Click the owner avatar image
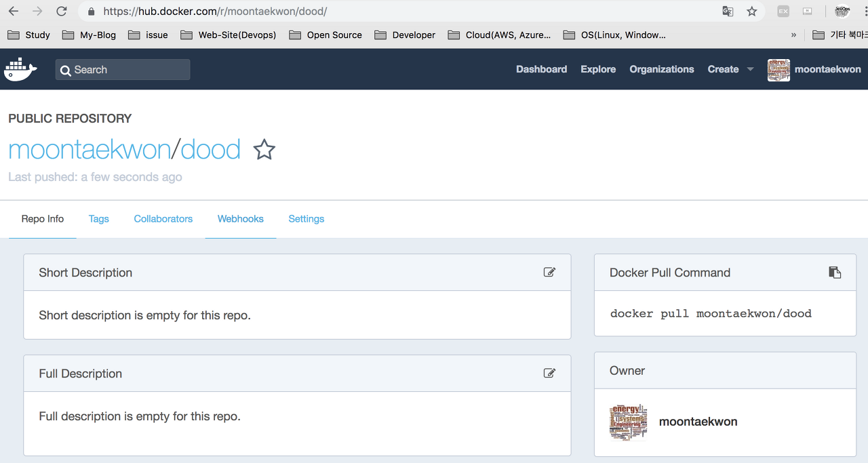The height and width of the screenshot is (463, 868). pos(629,422)
